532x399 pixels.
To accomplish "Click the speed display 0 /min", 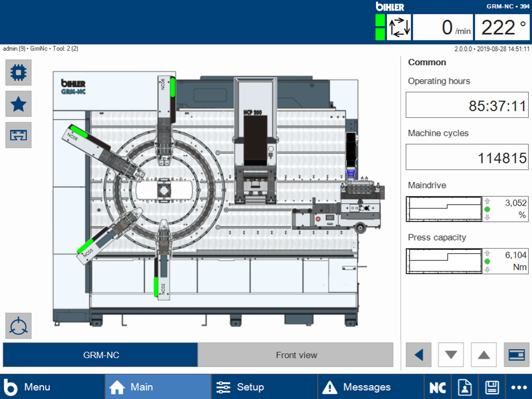I will 443,27.
